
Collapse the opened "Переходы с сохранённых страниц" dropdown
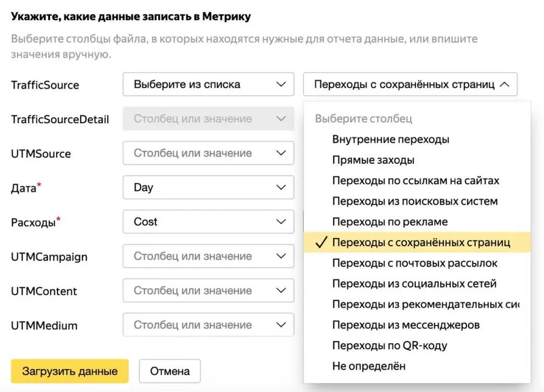coord(409,84)
